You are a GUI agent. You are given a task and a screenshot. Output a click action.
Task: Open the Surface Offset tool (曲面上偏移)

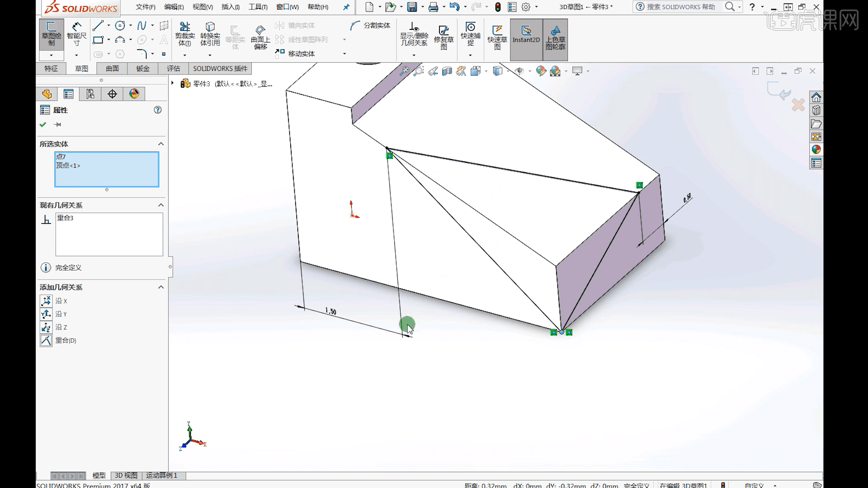point(260,36)
